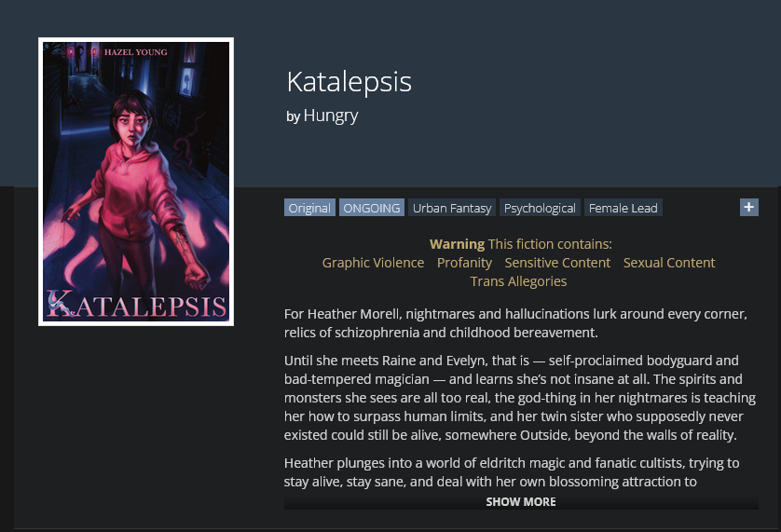Filter by Female Lead tag
The image size is (781, 532).
pos(623,208)
